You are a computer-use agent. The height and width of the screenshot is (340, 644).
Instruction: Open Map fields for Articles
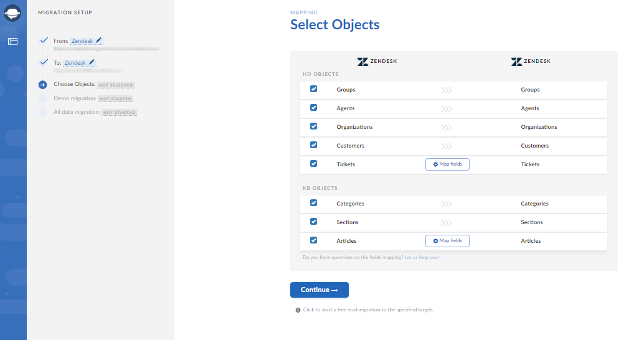pos(447,241)
